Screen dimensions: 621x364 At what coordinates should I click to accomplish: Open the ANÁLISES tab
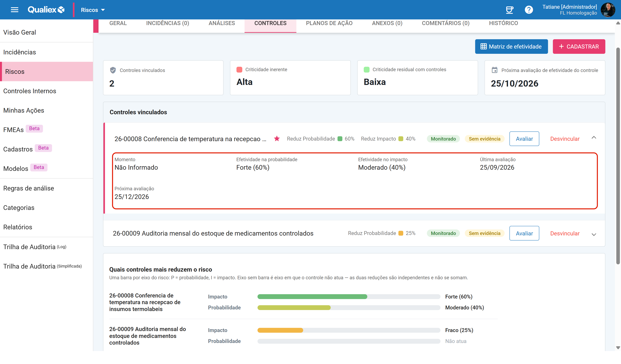click(221, 23)
